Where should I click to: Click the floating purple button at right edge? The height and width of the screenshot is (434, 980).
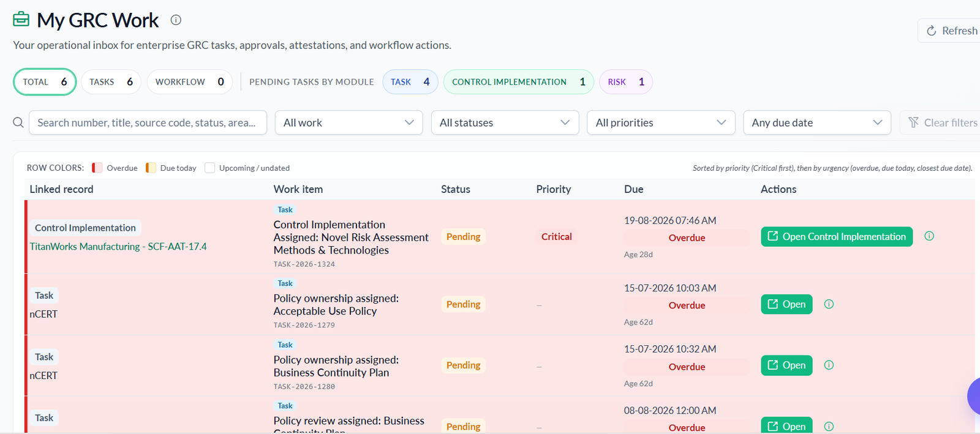(974, 396)
